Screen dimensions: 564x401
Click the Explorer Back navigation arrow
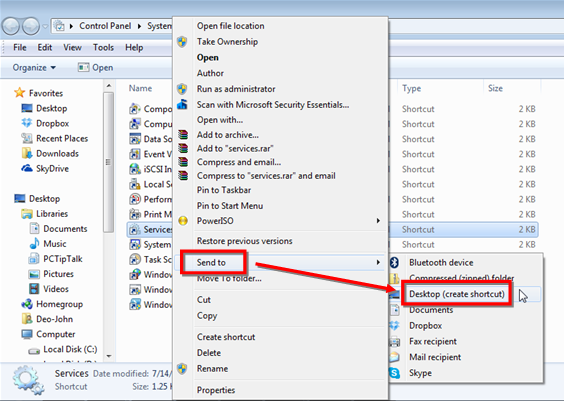[x=11, y=26]
